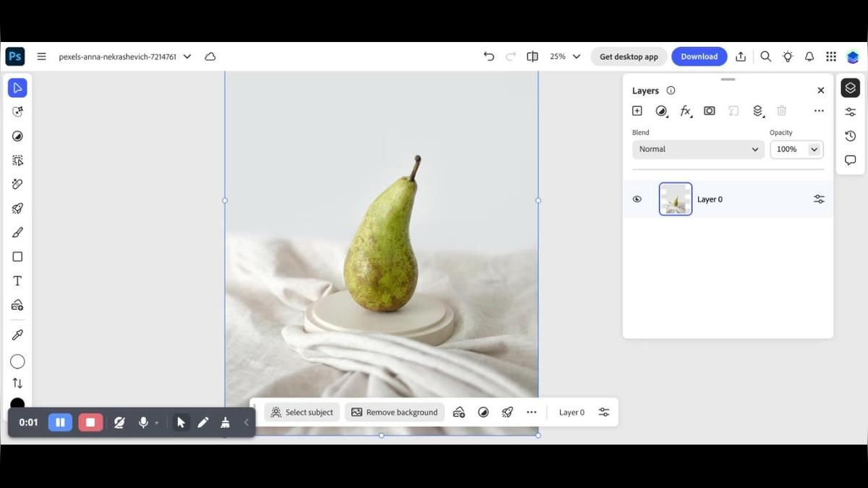Select the Eyedropper tool
868x488 pixels.
click(17, 335)
